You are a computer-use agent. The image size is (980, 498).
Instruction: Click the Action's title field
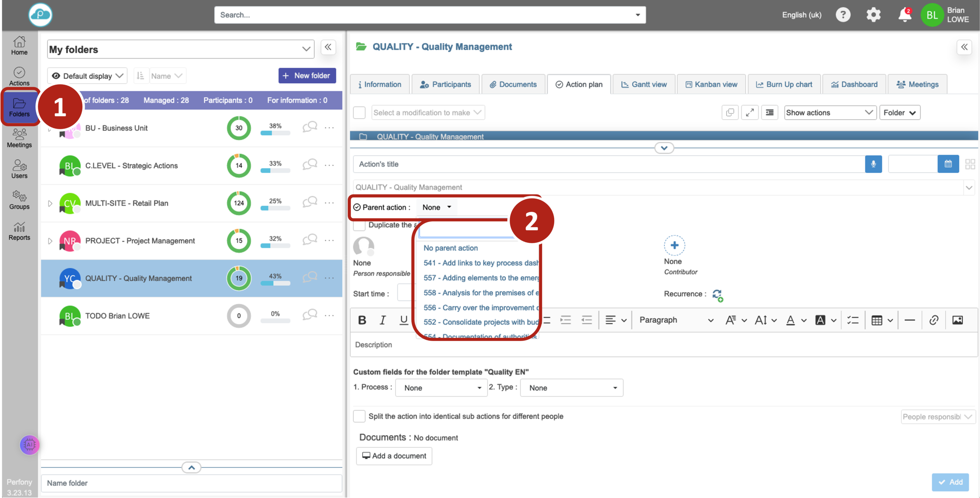tap(609, 164)
